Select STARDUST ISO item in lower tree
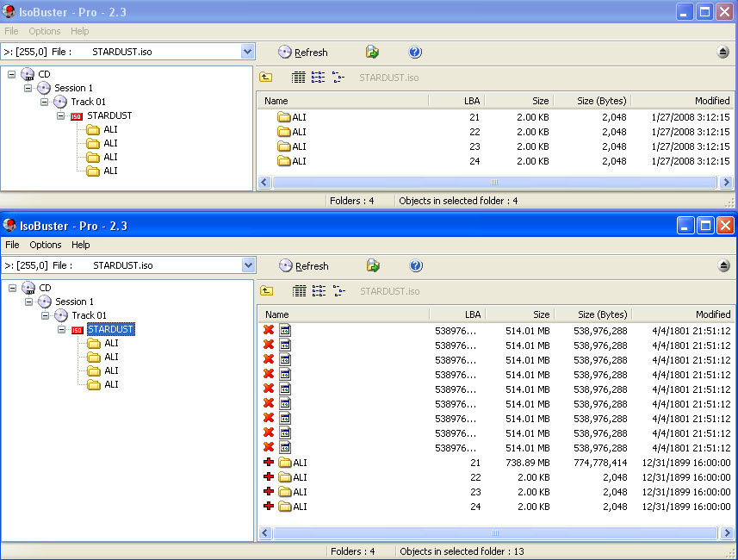 coord(110,329)
